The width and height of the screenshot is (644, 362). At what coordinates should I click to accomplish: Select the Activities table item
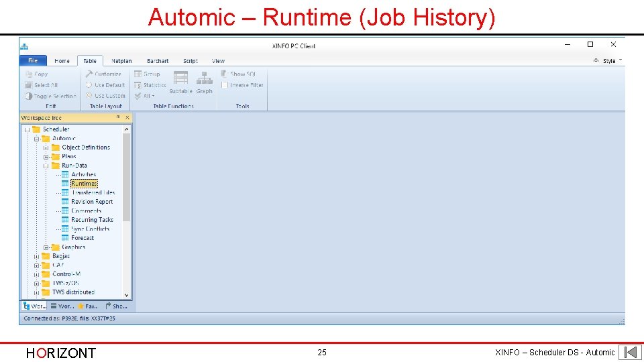[83, 174]
